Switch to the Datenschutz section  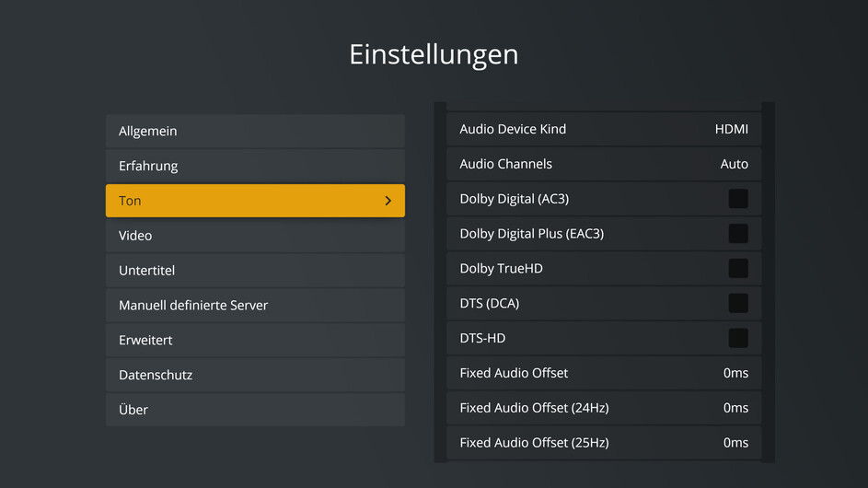[x=255, y=376]
